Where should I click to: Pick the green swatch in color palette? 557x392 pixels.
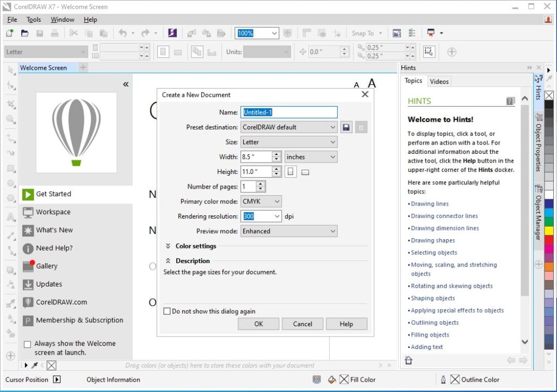click(549, 222)
